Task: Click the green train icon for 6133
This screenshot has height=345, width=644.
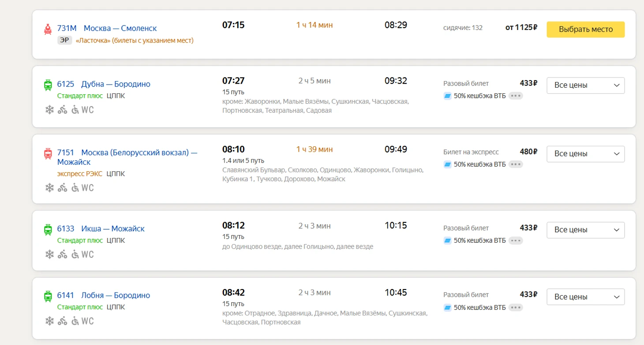Action: [x=48, y=229]
